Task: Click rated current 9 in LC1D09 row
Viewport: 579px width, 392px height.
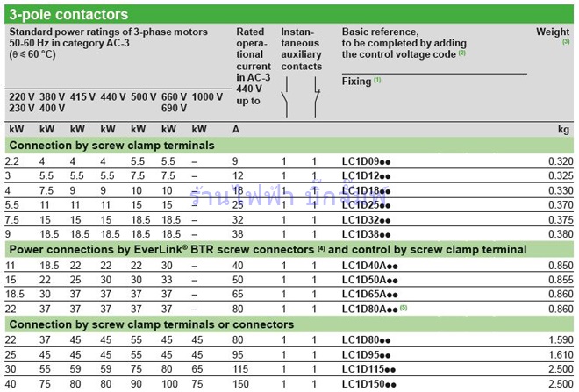Action: 235,161
